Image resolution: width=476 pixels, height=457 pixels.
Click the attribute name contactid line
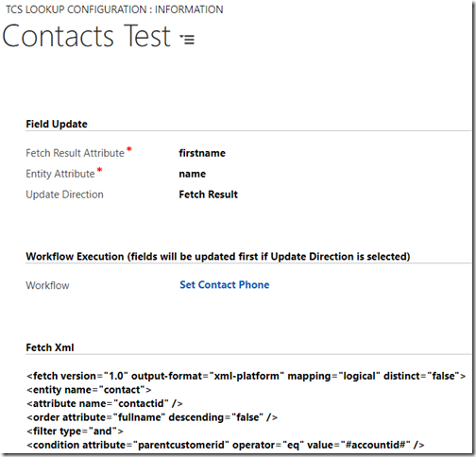click(x=105, y=403)
